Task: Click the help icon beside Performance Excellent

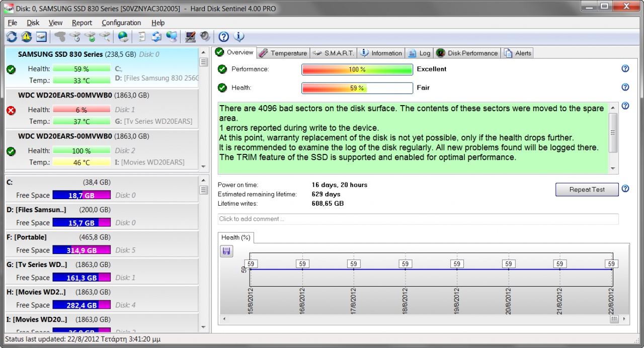Action: pyautogui.click(x=625, y=69)
